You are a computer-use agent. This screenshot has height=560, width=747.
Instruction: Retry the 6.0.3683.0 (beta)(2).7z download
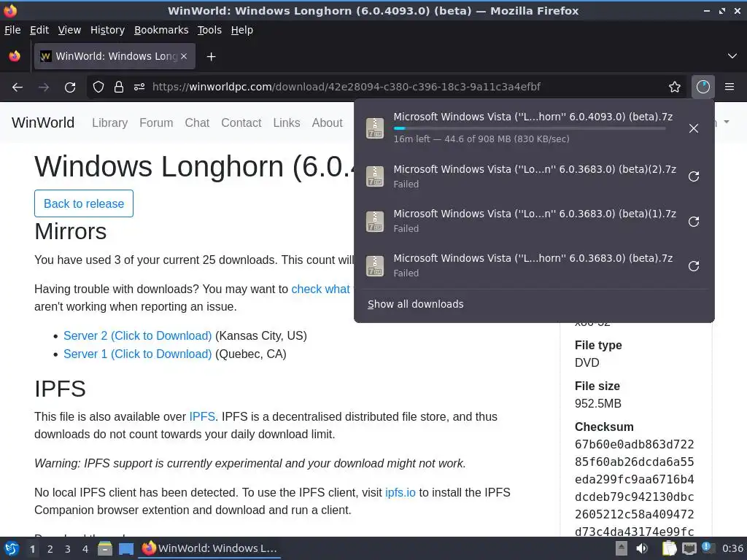[x=694, y=176]
